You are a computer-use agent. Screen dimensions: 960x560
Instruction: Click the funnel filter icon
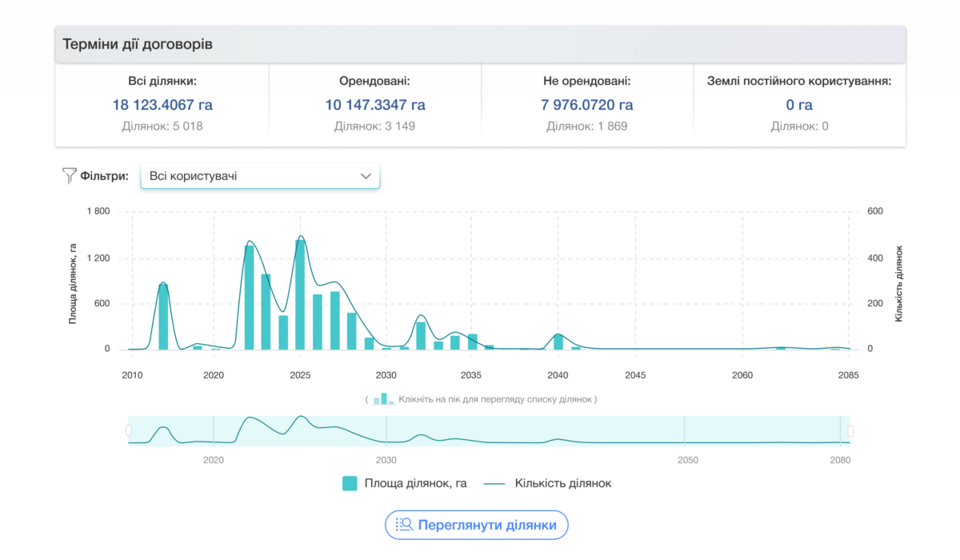pyautogui.click(x=69, y=176)
